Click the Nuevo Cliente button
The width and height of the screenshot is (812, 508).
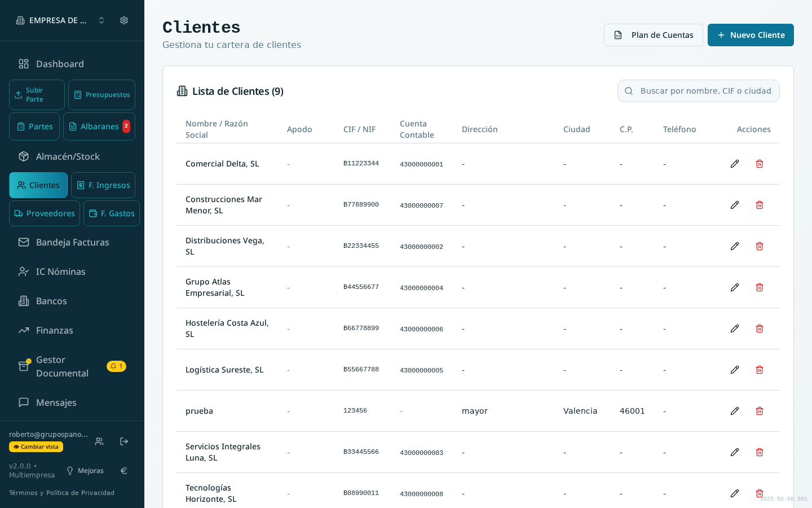coord(751,35)
